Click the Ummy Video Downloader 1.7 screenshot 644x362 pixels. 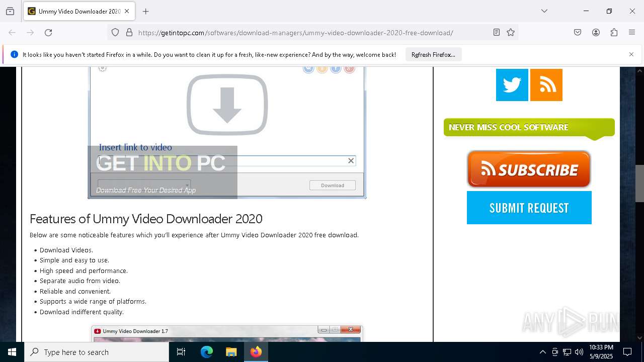tap(227, 334)
